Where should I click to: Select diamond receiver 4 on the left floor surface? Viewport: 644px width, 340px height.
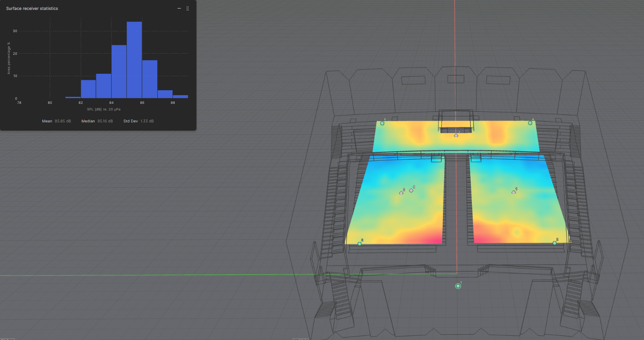(x=411, y=190)
